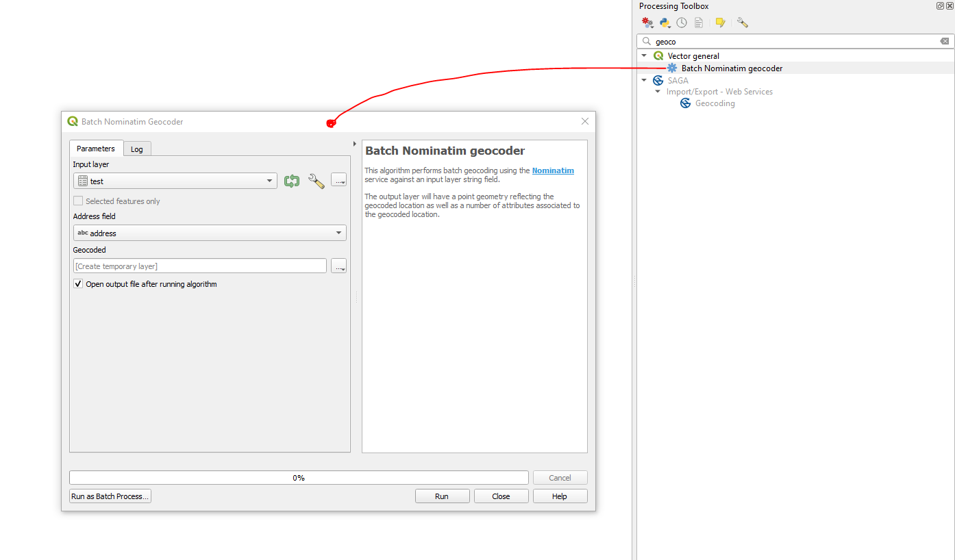Image resolution: width=955 pixels, height=560 pixels.
Task: Follow the Nominatim hyperlink in description
Action: click(x=553, y=170)
